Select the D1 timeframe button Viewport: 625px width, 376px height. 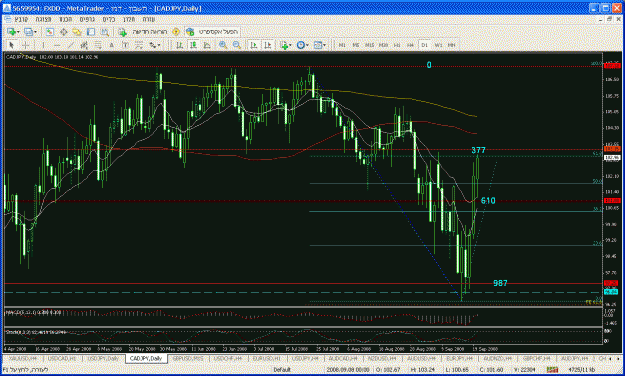tap(425, 45)
